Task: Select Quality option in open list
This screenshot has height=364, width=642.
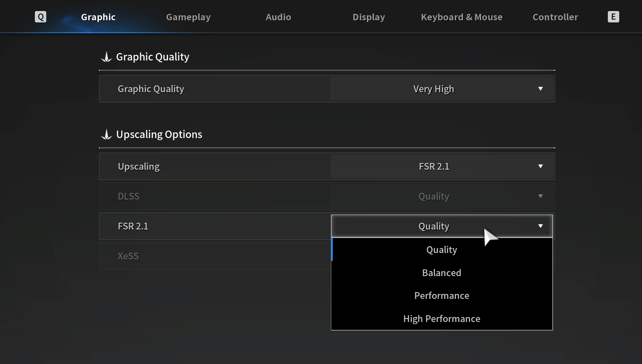Action: (x=442, y=250)
